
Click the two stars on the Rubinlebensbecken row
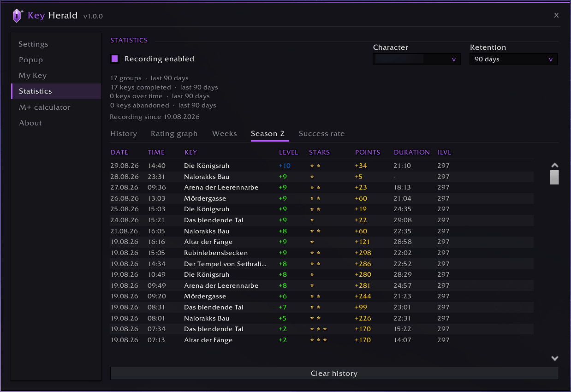pos(315,253)
